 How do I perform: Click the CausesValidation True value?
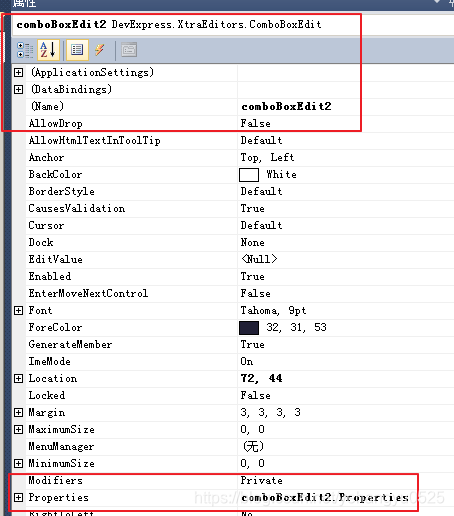(x=253, y=209)
